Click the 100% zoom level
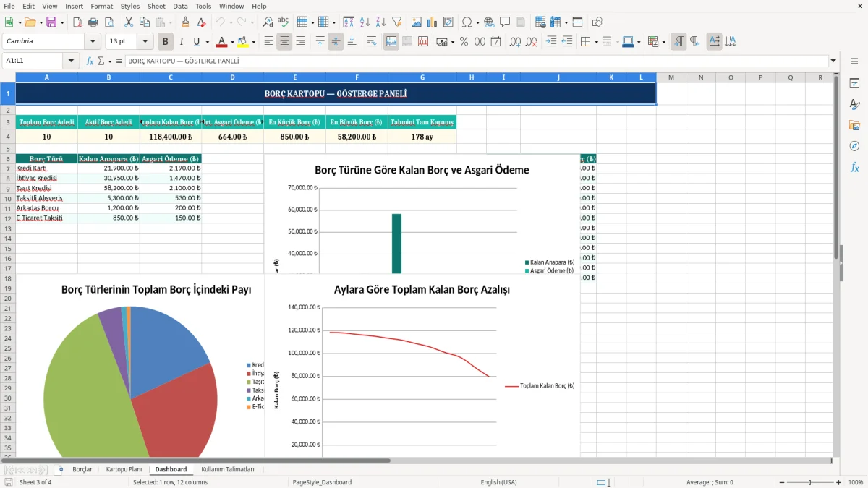The width and height of the screenshot is (868, 488). 856,482
